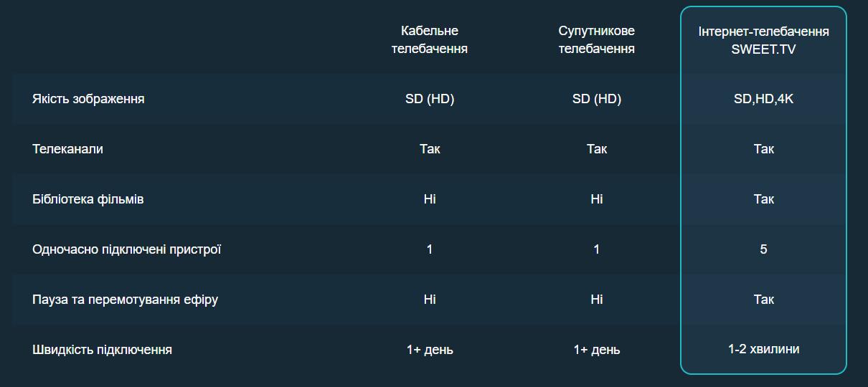868x387 pixels.
Task: Click the number 5 devices cell
Action: click(x=763, y=249)
